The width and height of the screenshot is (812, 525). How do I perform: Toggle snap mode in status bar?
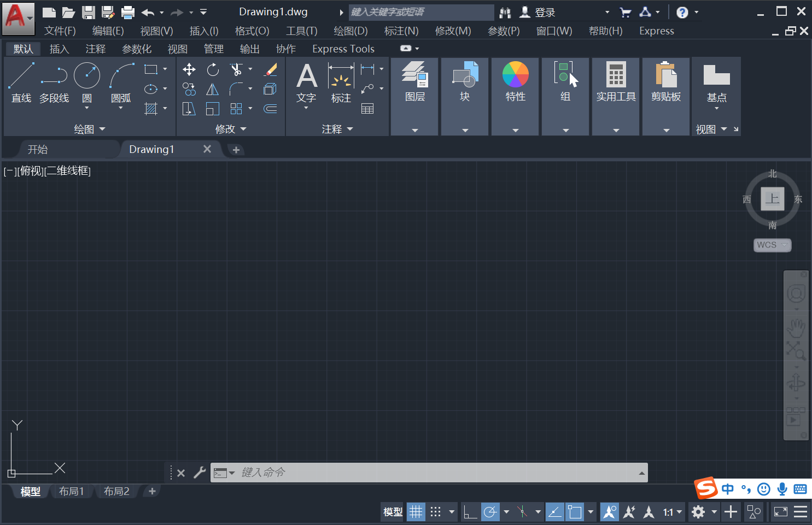(x=436, y=512)
